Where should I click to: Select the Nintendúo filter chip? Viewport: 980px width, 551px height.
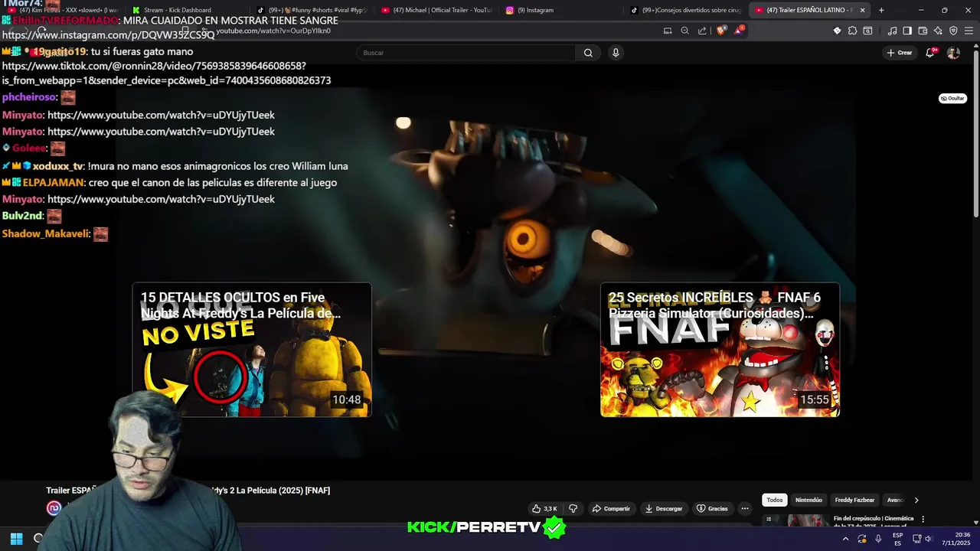coord(808,500)
